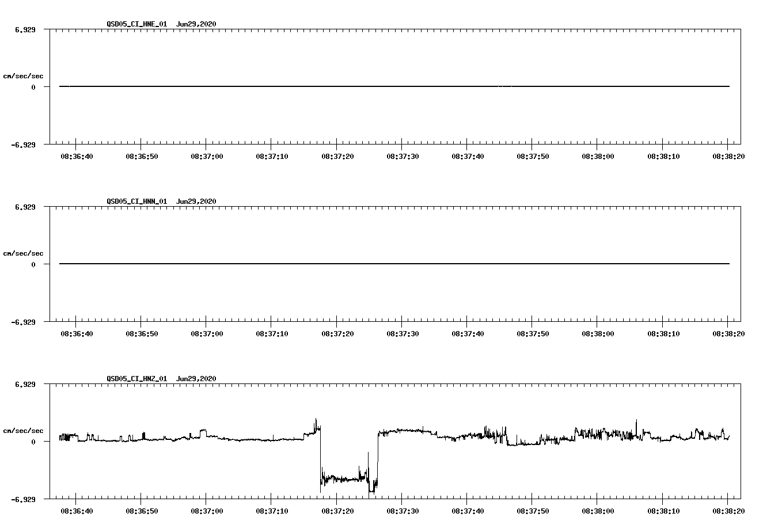The height and width of the screenshot is (532, 782).
Task: Click the 08:37:00 time label under HNE plot
Action: [207, 157]
